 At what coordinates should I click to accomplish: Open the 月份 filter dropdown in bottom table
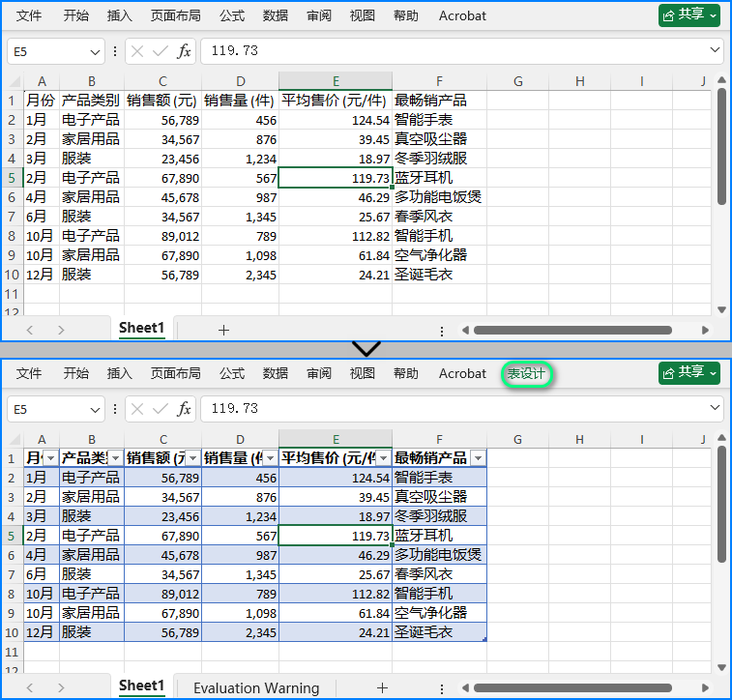point(51,458)
